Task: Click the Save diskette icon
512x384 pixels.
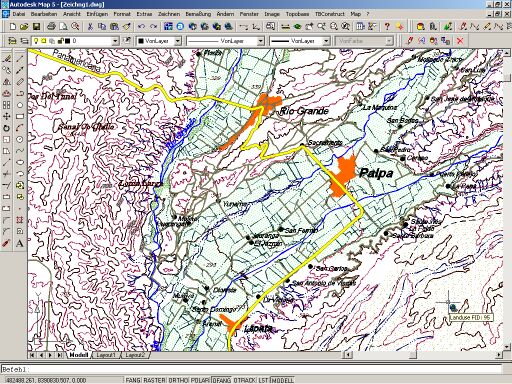Action: point(36,26)
